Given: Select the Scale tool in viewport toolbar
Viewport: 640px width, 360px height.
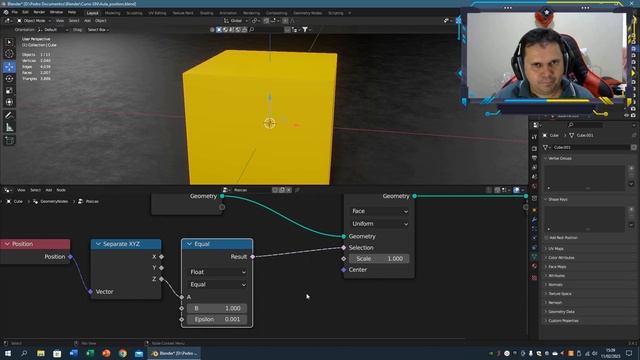Looking at the screenshot, I should pyautogui.click(x=9, y=91).
